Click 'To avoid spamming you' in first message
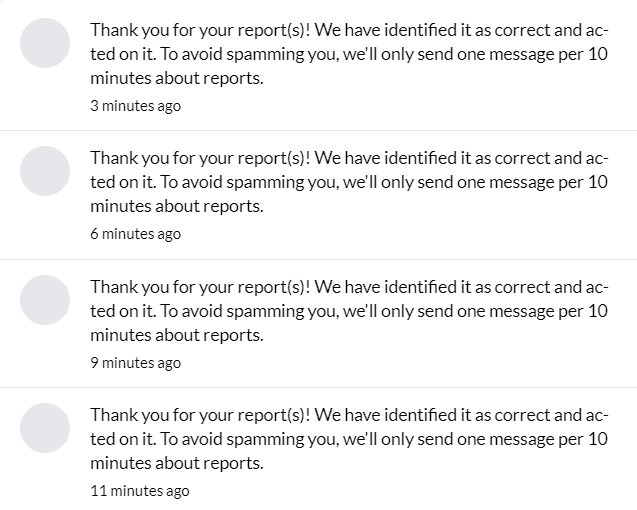The height and width of the screenshot is (510, 637). click(250, 54)
